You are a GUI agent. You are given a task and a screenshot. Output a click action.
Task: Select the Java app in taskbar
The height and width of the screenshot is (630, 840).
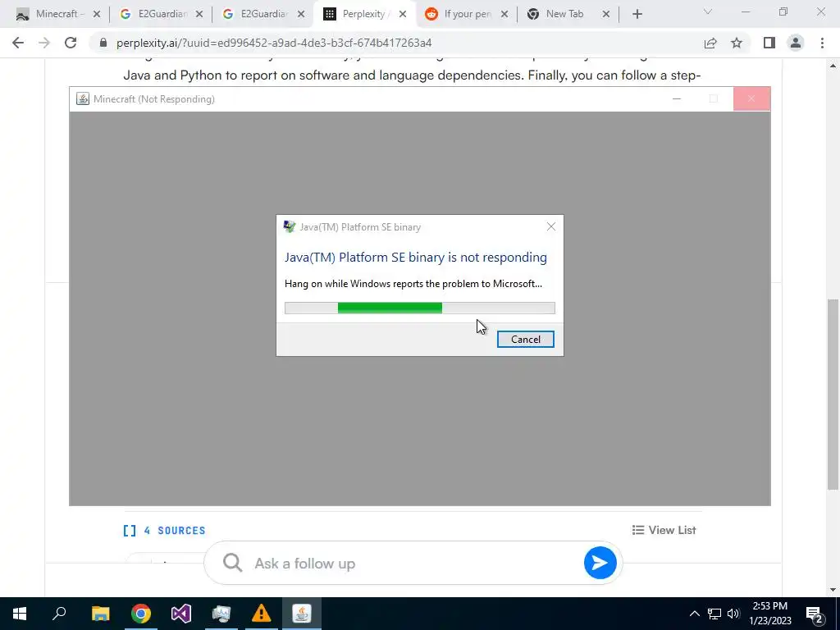click(x=302, y=614)
